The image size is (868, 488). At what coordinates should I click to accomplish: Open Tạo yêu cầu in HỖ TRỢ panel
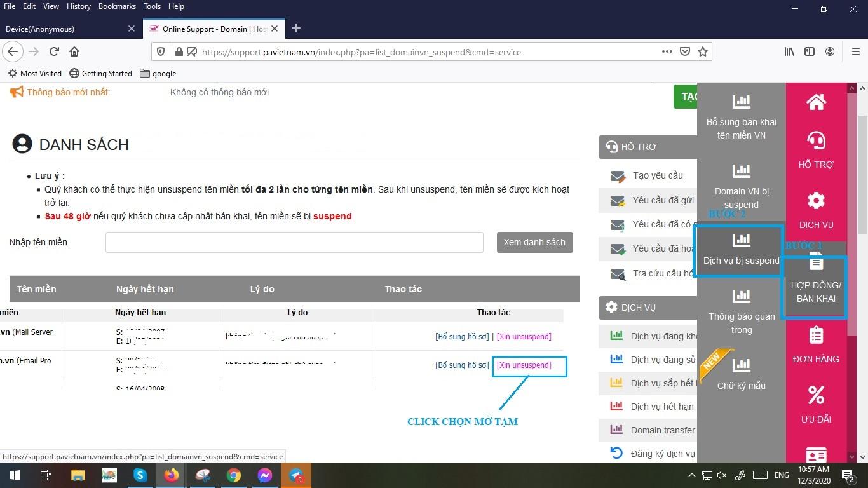point(658,175)
